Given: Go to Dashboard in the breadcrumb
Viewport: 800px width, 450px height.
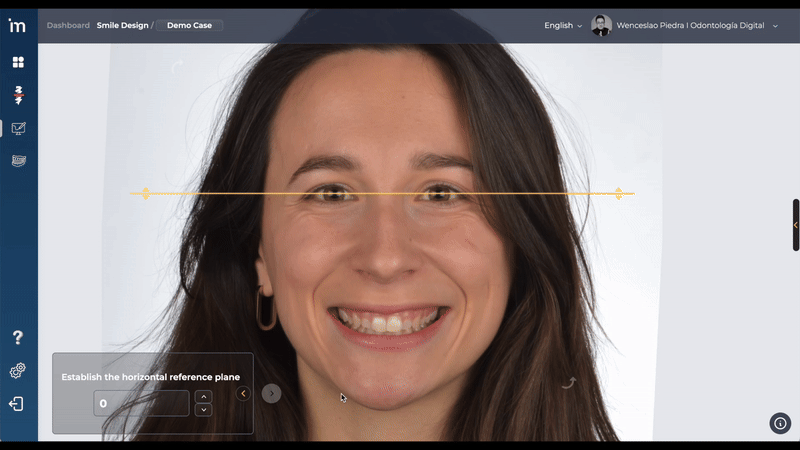Looking at the screenshot, I should tap(68, 25).
